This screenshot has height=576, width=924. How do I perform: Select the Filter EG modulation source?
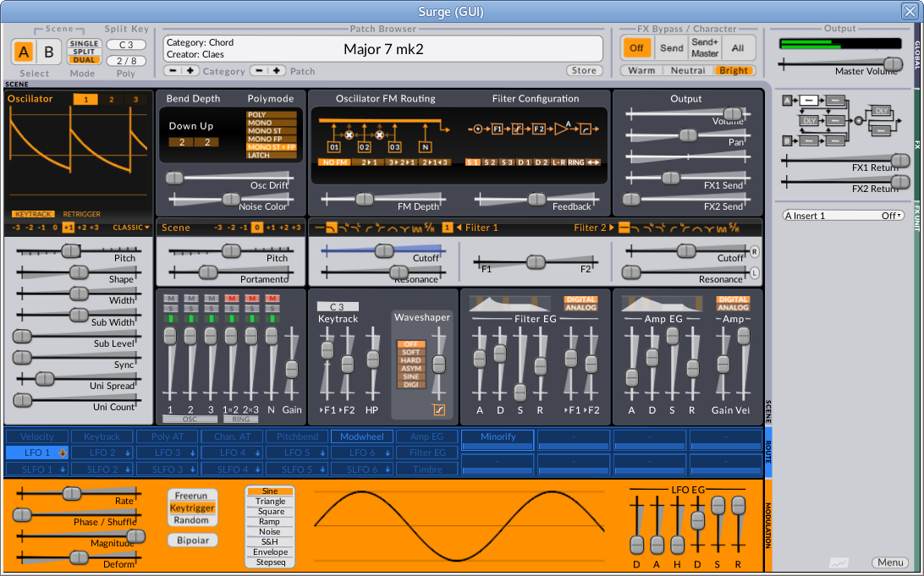(x=427, y=453)
